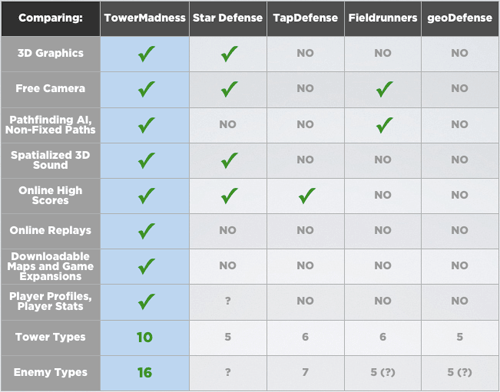Click TowerMadness enemy count 16

point(145,373)
